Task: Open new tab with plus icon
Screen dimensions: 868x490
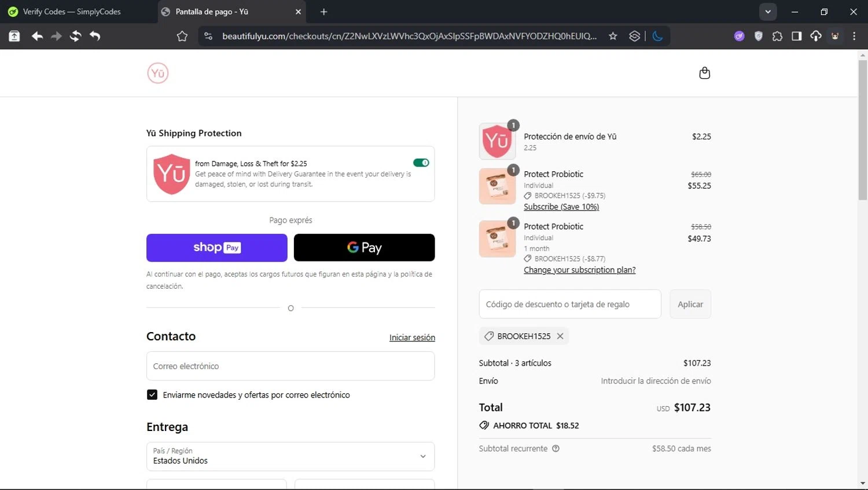Action: point(323,12)
